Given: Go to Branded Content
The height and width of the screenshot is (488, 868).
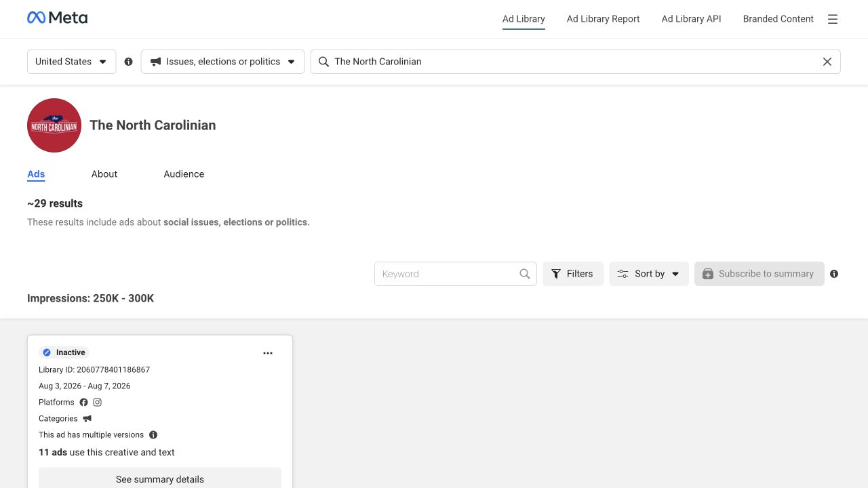Looking at the screenshot, I should pos(778,19).
